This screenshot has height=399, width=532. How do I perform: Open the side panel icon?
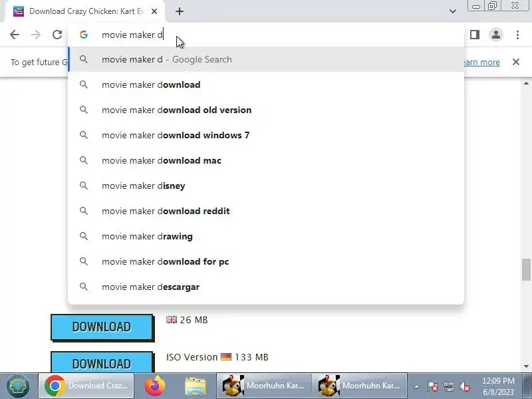click(x=475, y=35)
